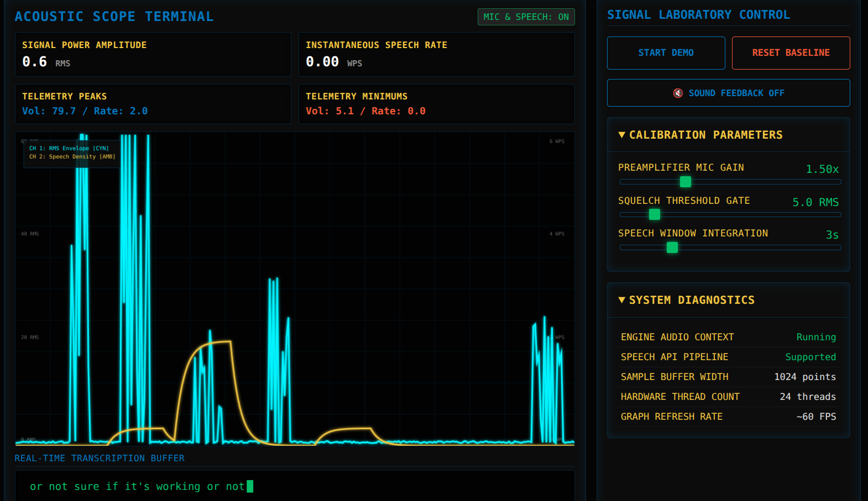Click the 3s integration value
The image size is (868, 501).
tap(832, 235)
